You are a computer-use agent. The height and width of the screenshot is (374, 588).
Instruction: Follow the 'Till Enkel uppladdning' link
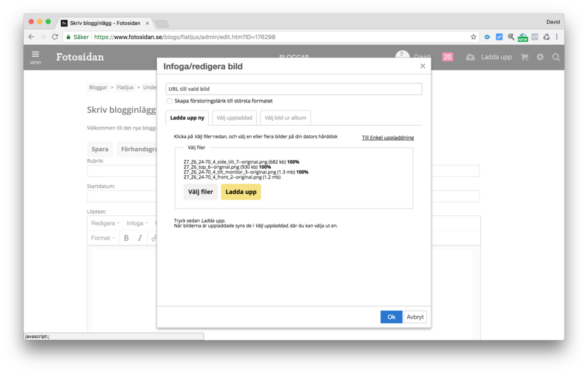point(388,138)
